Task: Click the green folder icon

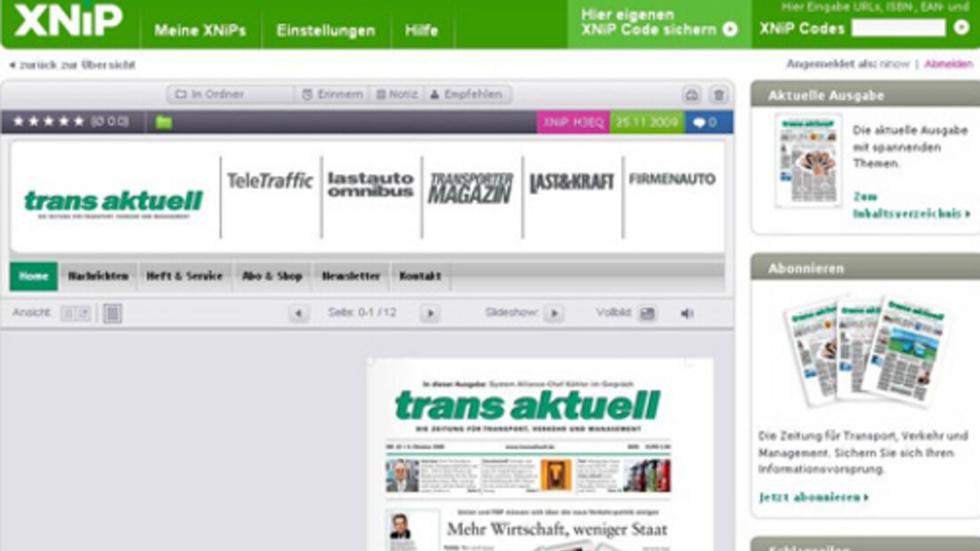Action: coord(164,122)
